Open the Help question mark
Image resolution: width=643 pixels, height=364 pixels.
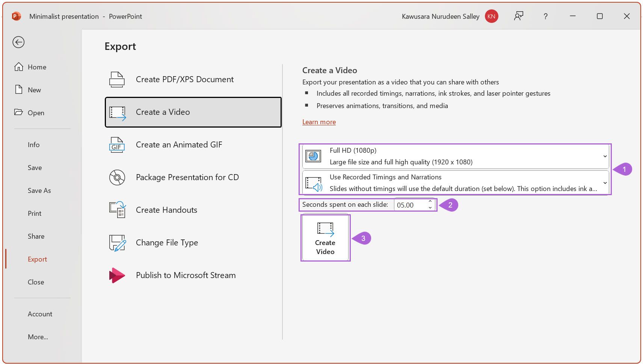pyautogui.click(x=545, y=16)
